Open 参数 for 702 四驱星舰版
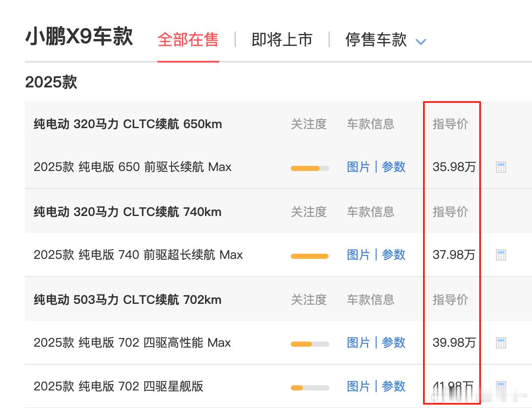 coord(393,386)
